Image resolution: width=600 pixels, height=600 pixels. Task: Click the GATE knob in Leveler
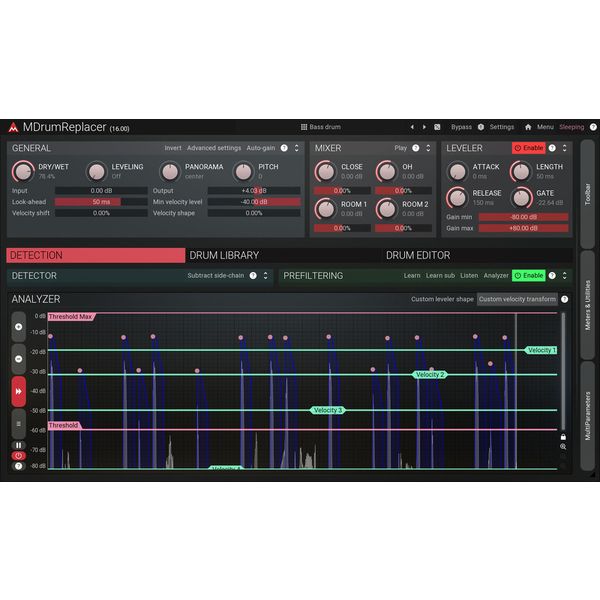click(x=521, y=197)
